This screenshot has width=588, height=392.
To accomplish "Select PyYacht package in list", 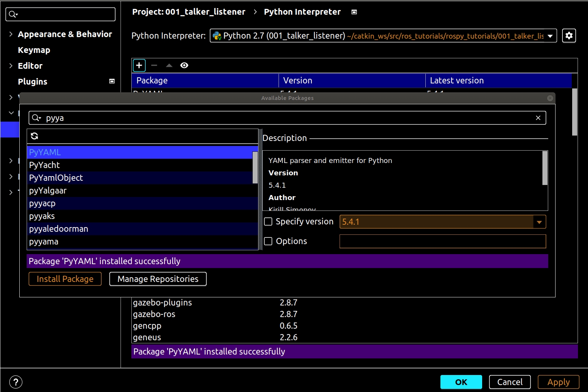I will click(x=140, y=165).
